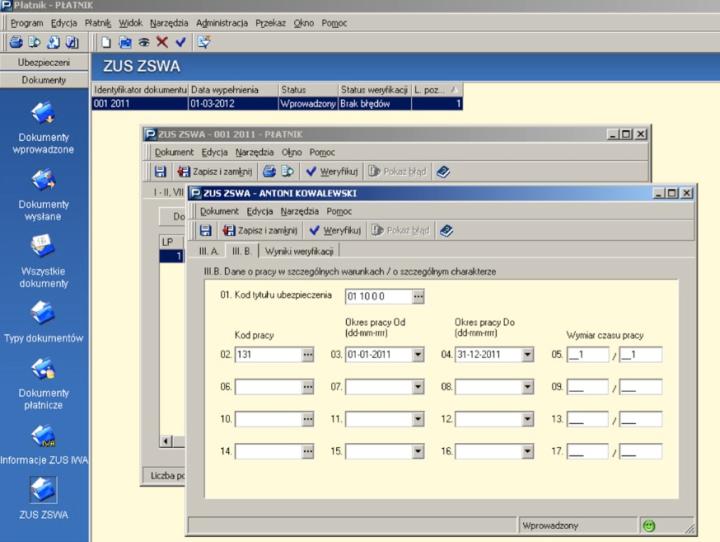Open lookup for Kod tytułu ubezpieczenia
This screenshot has width=720, height=542.
419,296
